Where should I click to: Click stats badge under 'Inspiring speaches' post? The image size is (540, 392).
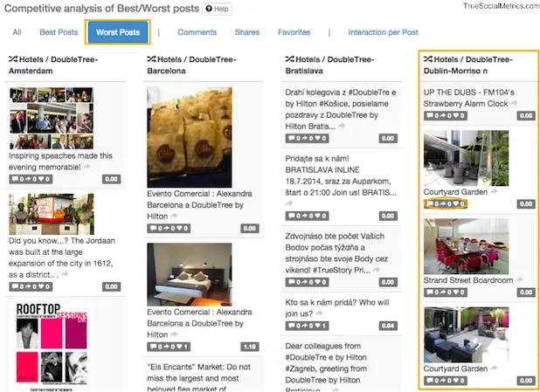31,179
